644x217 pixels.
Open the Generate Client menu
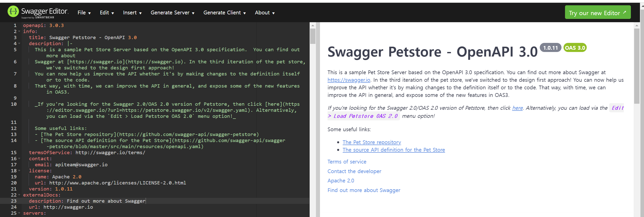[x=225, y=13]
